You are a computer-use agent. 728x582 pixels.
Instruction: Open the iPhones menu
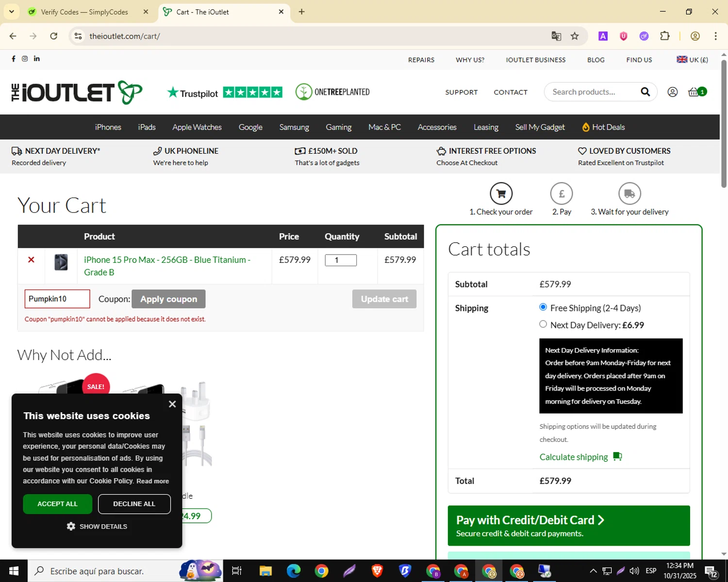[108, 127]
